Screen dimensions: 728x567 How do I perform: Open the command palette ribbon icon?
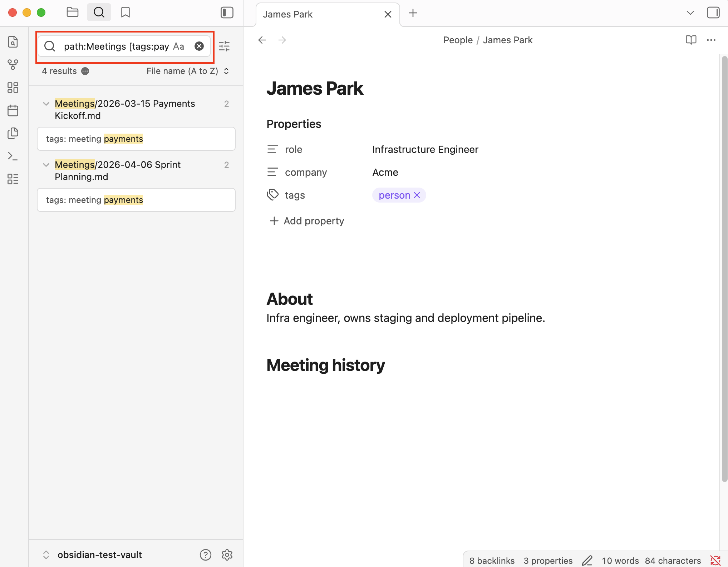tap(13, 156)
